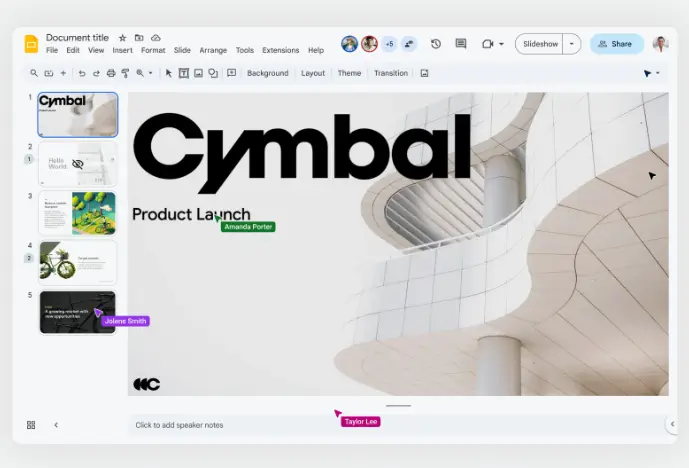
Task: Unhide slide 2 via crossed-eye icon
Action: pos(78,164)
